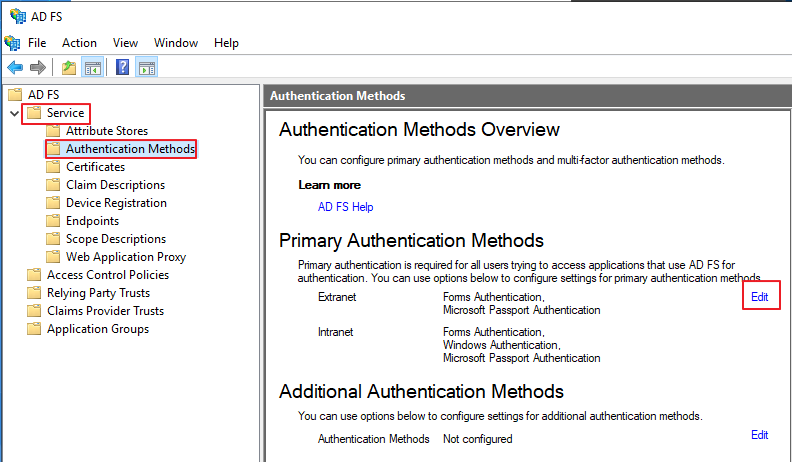Click the 'Learn more' heading
Screen dimensions: 792x462
click(x=329, y=185)
